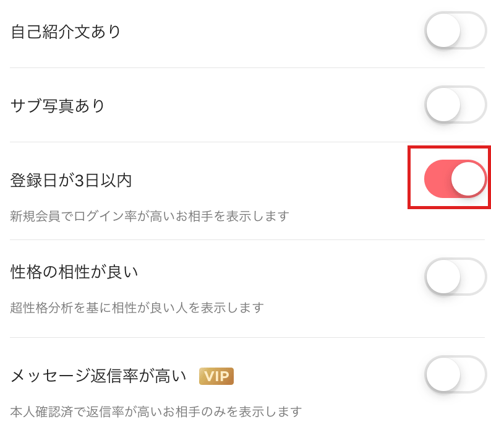Viewport: 491px width, 448px height.
Task: Tap the 登録日が3日以内 filter label
Action: (71, 180)
